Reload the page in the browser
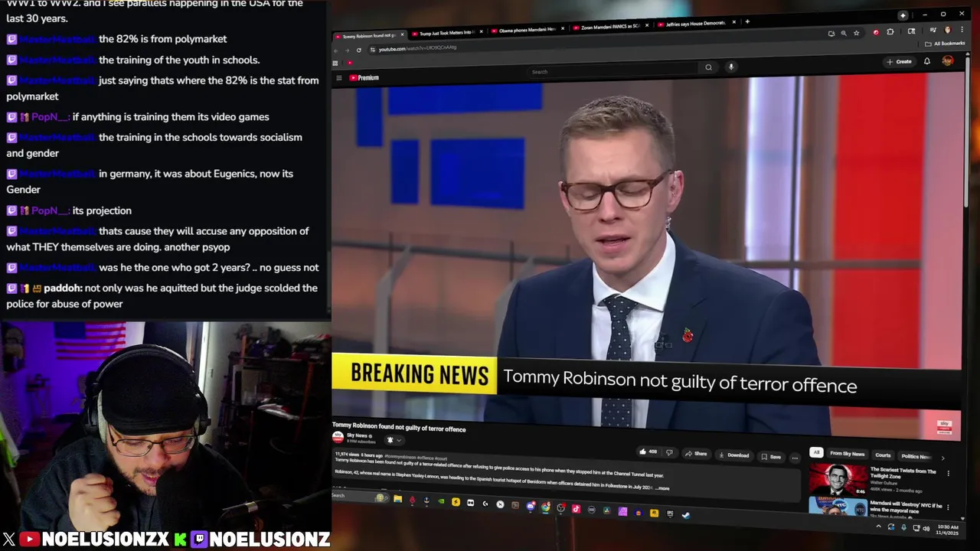The height and width of the screenshot is (551, 980). (x=358, y=50)
